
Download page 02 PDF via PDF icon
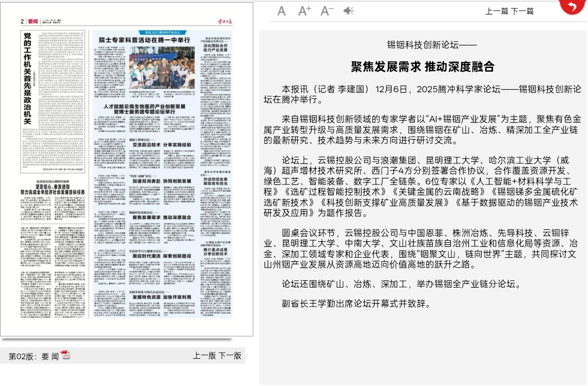pos(66,355)
